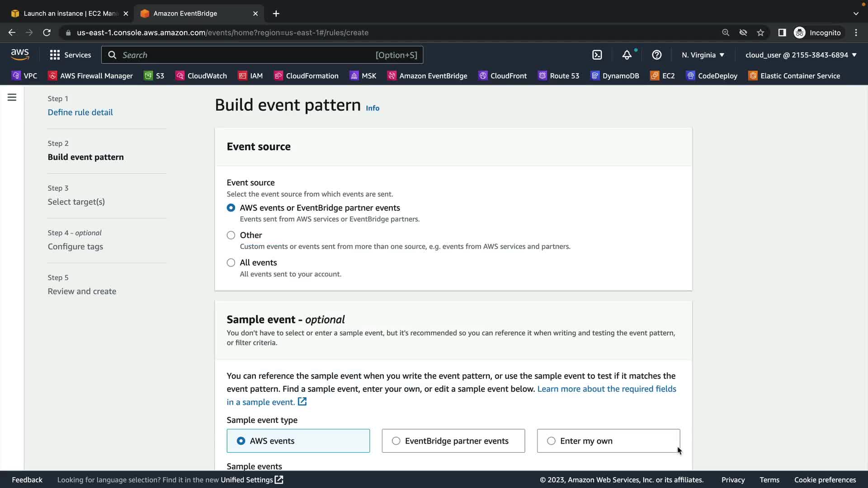
Task: Click the AWS logo home icon
Action: pyautogui.click(x=20, y=55)
